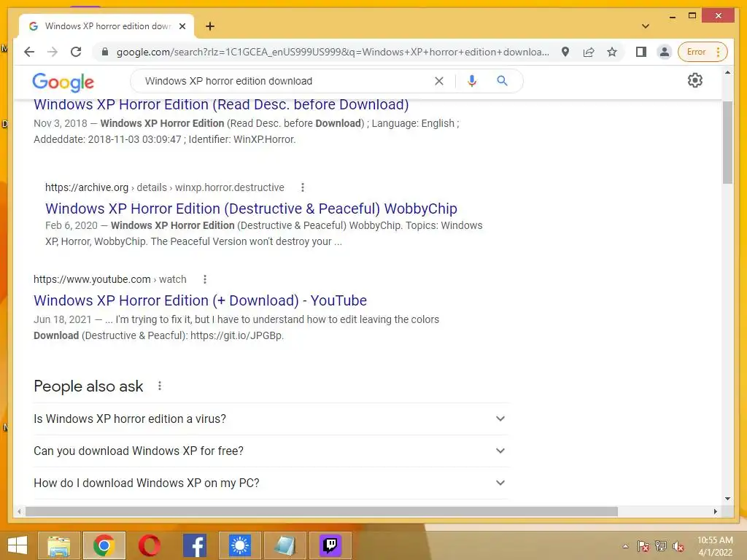Viewport: 747px width, 560px height.
Task: Expand 'Can you download Windows XP for free?'
Action: [x=271, y=451]
